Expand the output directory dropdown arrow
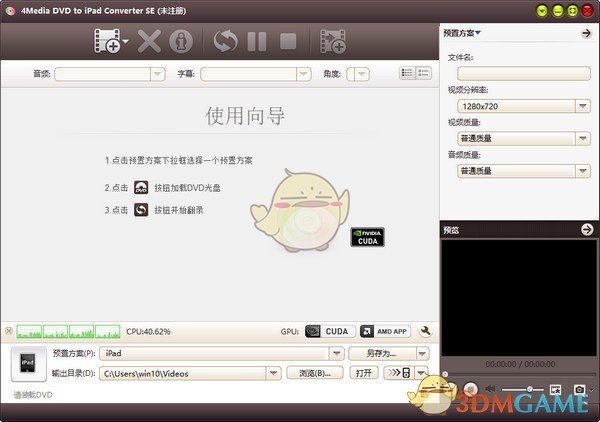The image size is (600, 422). tap(274, 373)
